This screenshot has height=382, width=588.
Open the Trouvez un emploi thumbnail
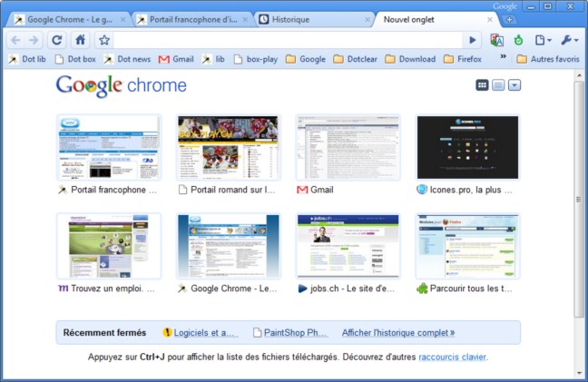(x=109, y=246)
